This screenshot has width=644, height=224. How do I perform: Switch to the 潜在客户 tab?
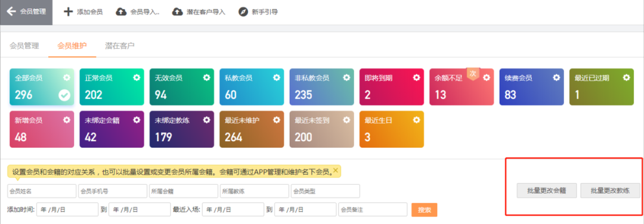[x=119, y=45]
